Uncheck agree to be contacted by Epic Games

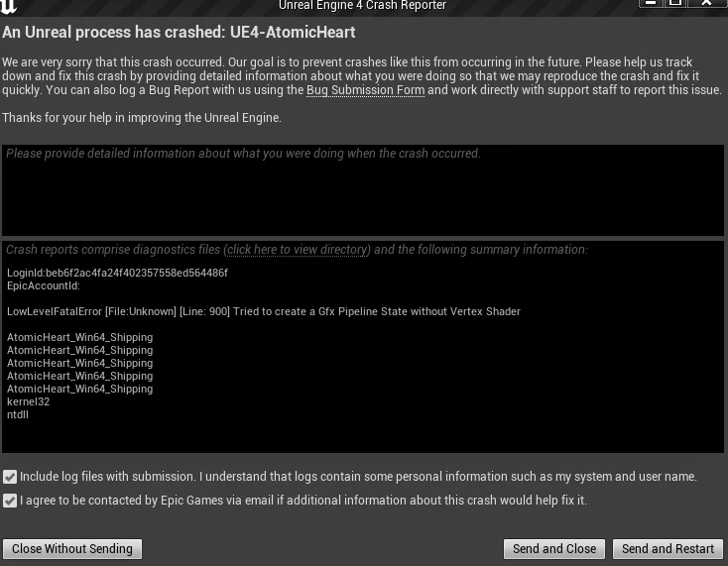pos(10,501)
